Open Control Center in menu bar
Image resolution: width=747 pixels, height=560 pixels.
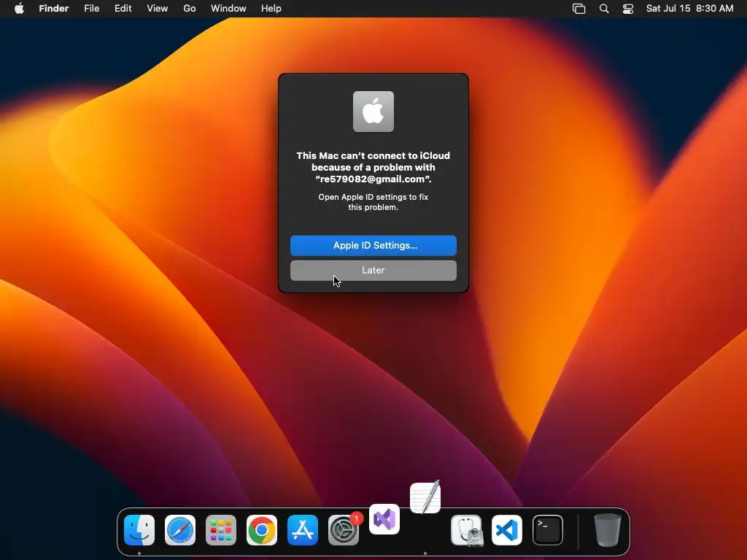(x=628, y=8)
